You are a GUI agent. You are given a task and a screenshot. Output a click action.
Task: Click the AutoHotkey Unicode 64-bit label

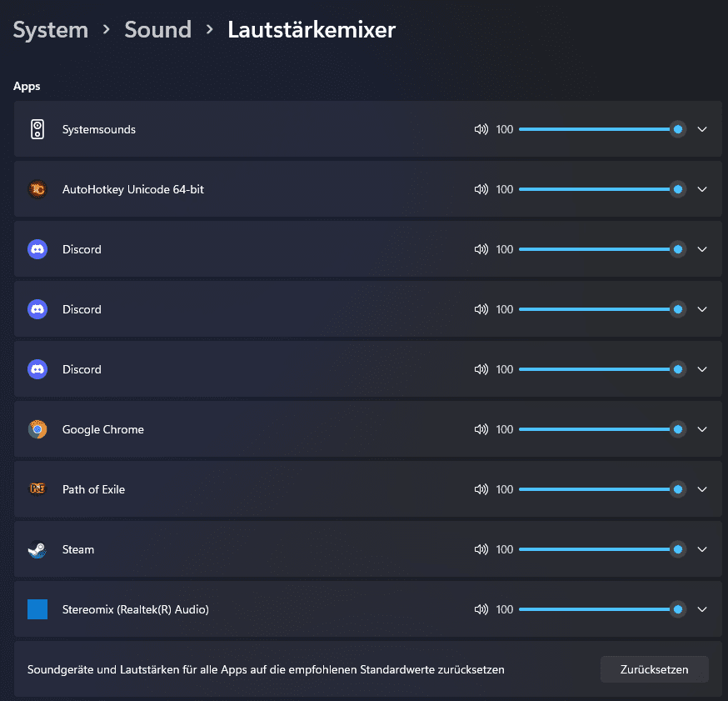(133, 189)
